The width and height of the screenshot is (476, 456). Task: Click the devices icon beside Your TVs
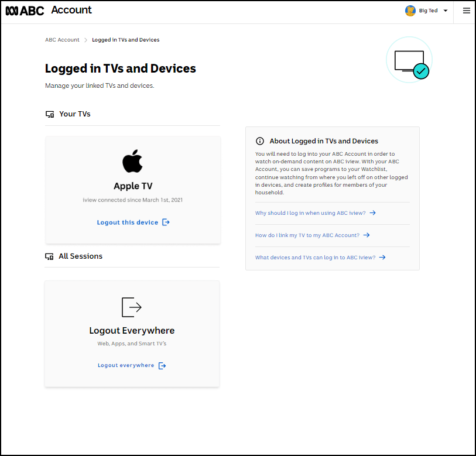[x=50, y=114]
